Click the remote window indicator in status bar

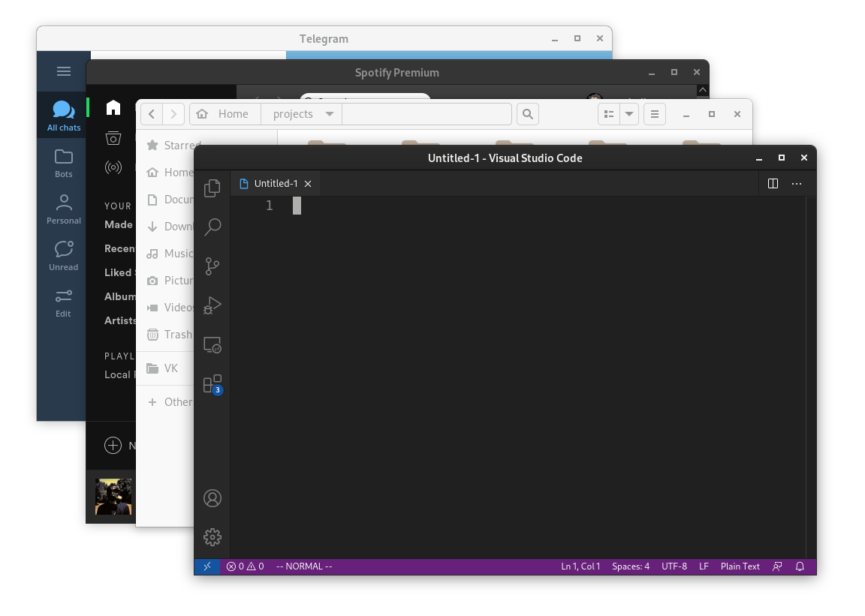[x=207, y=566]
